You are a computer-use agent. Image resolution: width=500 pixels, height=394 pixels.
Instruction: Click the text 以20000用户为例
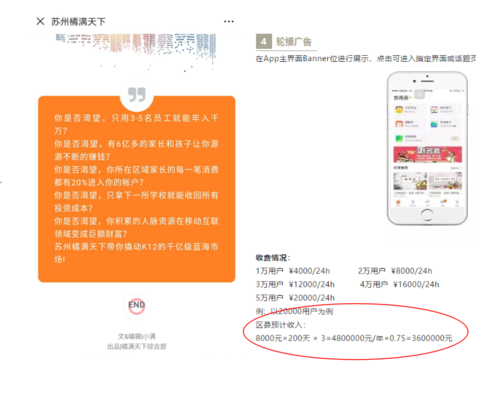pos(301,311)
